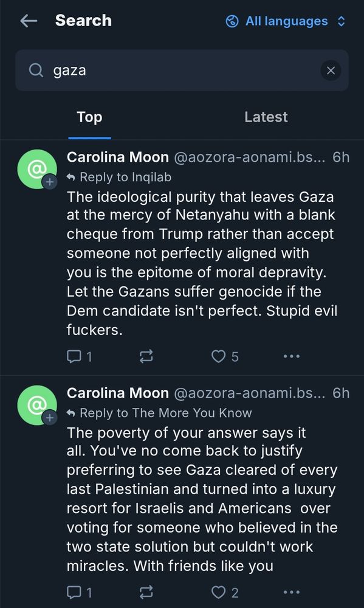
Task: Repost the first Carolina Moon post
Action: tap(146, 356)
